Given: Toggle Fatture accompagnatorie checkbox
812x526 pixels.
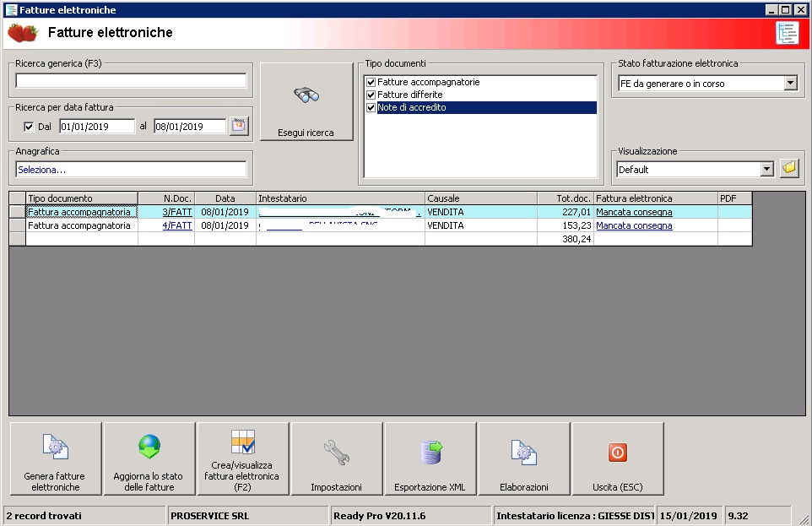Looking at the screenshot, I should pyautogui.click(x=371, y=82).
